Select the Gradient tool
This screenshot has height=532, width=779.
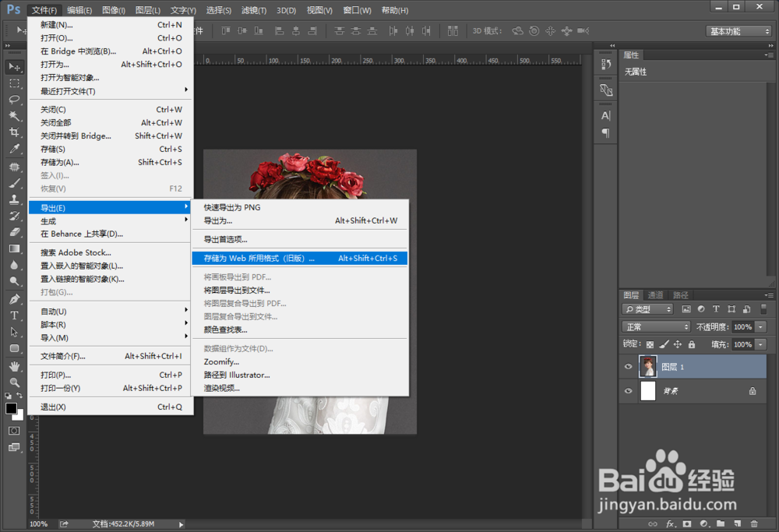click(14, 248)
